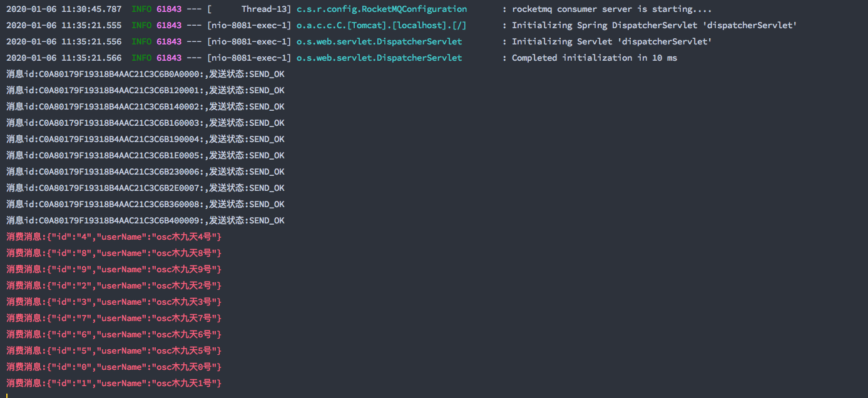
Task: Select the consumed message for osc木九天8号
Action: point(114,253)
